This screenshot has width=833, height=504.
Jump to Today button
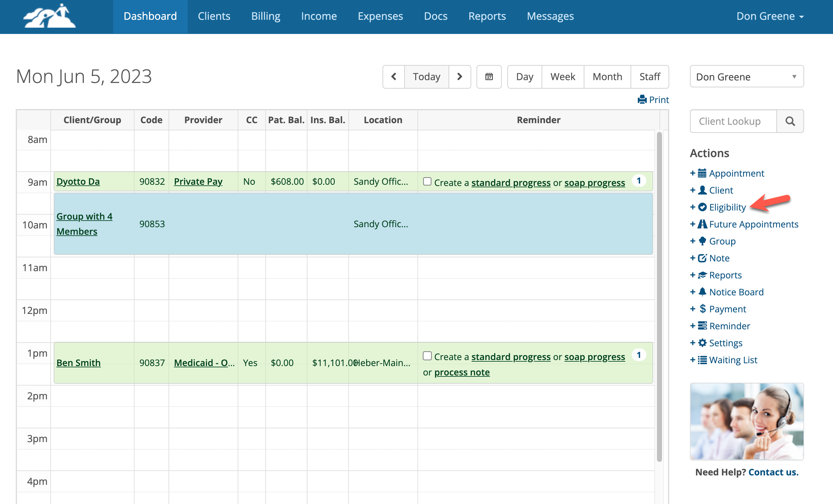point(426,77)
